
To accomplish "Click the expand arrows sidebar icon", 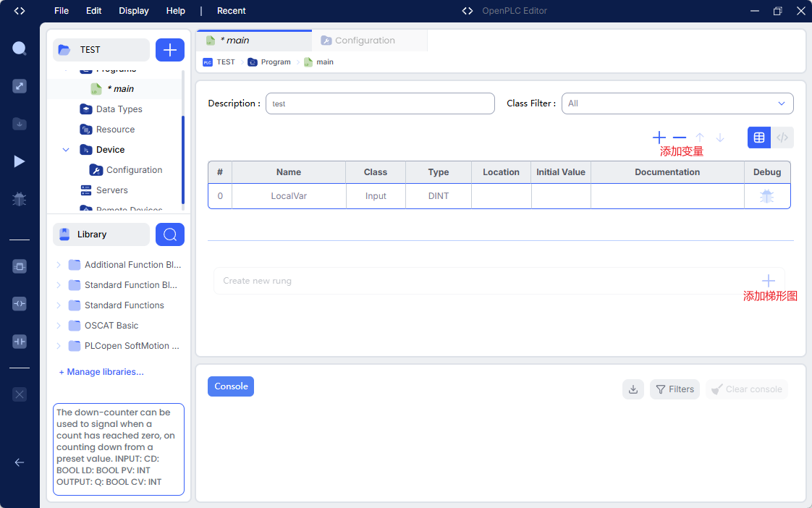I will tap(19, 86).
